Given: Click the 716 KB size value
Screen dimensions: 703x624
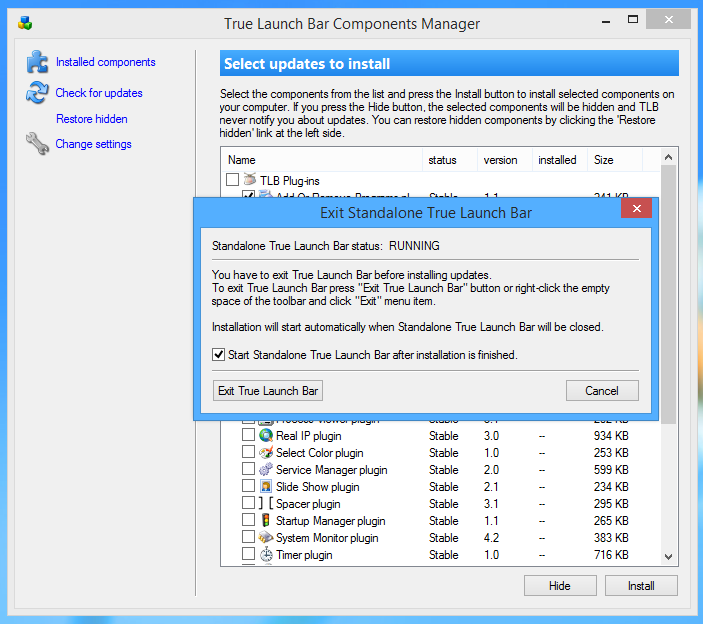Looking at the screenshot, I should (x=611, y=555).
